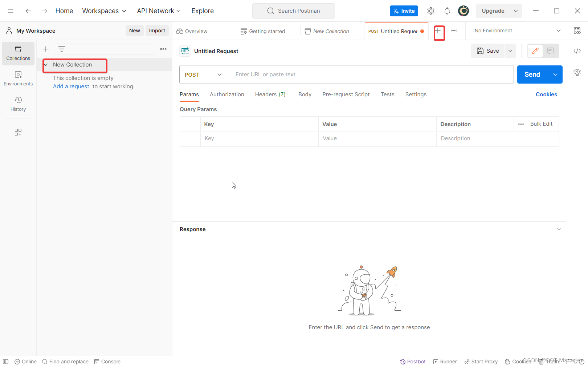The height and width of the screenshot is (367, 588).
Task: Open Collections in the sidebar
Action: click(18, 53)
